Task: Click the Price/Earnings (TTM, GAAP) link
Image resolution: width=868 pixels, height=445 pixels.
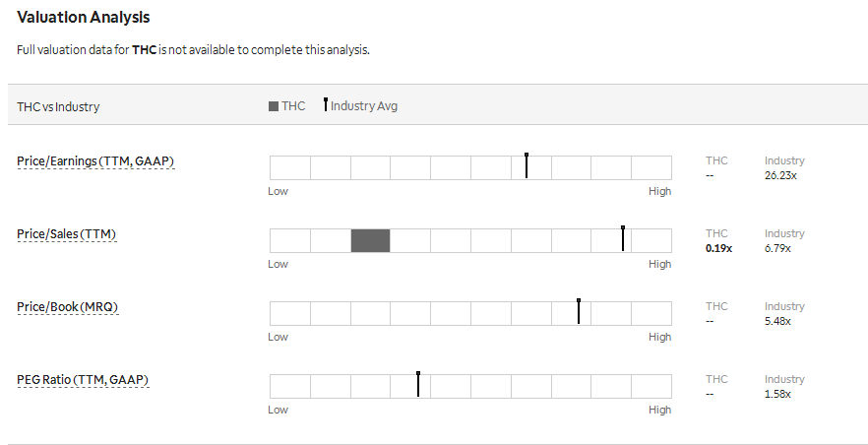Action: click(95, 161)
